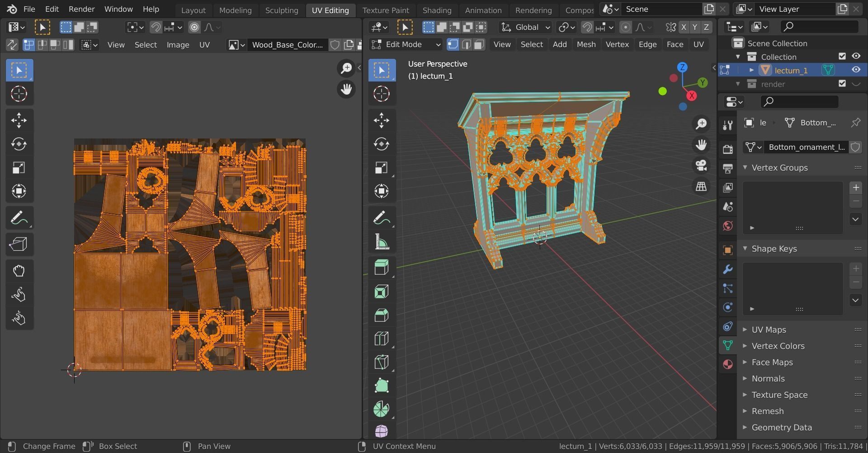This screenshot has width=868, height=453.
Task: Select the Extrude Region tool
Action: 382,268
